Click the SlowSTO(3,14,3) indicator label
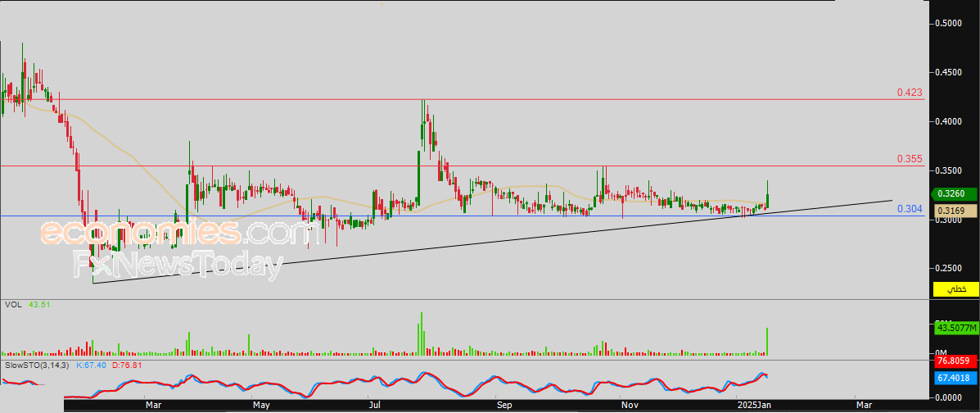This screenshot has width=980, height=413. [37, 364]
